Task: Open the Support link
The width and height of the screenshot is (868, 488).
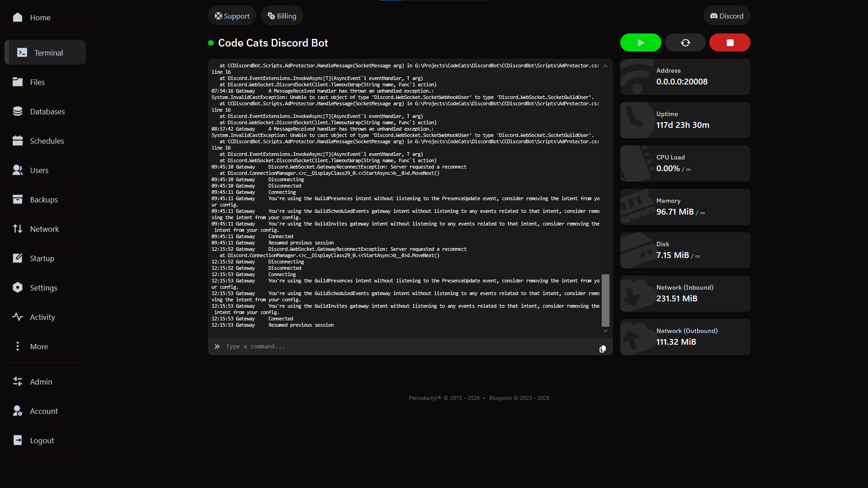Action: pos(232,16)
